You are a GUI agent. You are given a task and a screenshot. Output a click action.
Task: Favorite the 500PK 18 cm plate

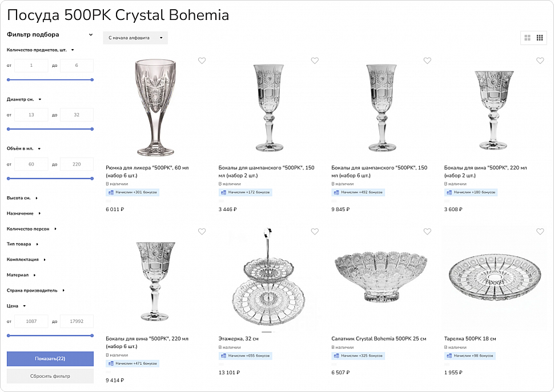pos(540,231)
